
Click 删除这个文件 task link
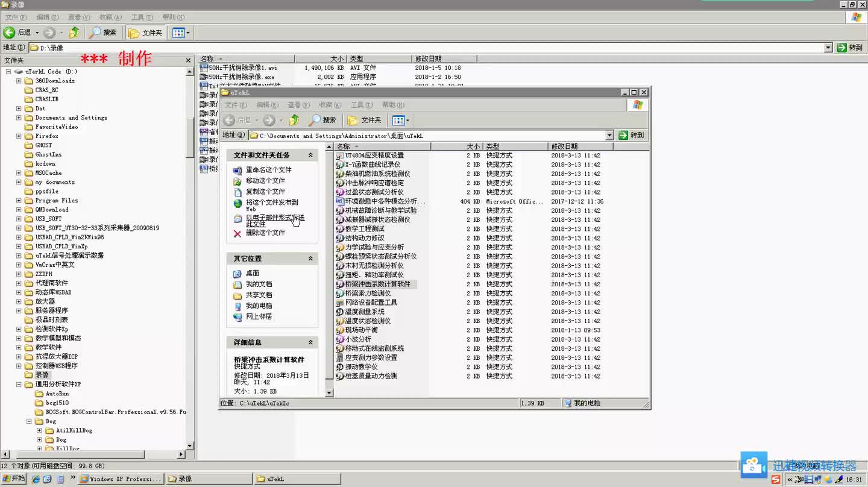point(265,233)
